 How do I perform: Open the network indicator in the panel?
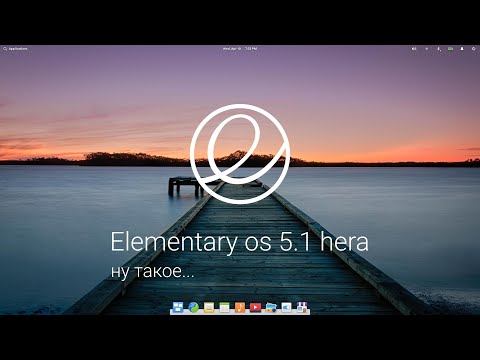pyautogui.click(x=426, y=49)
